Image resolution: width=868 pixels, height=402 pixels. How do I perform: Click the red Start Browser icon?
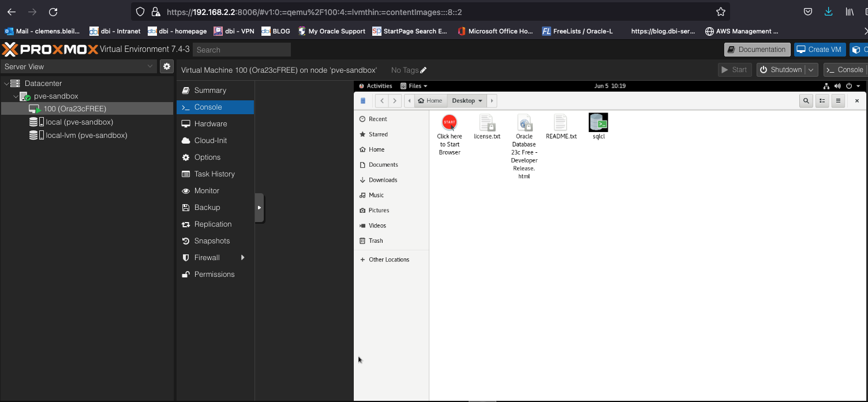pos(449,122)
